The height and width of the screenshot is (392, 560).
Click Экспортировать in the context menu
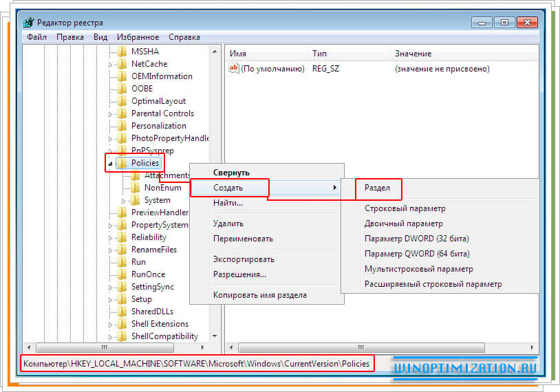point(244,259)
